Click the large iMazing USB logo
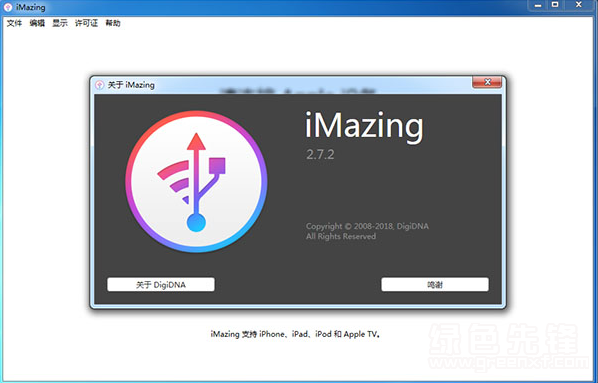 196,182
